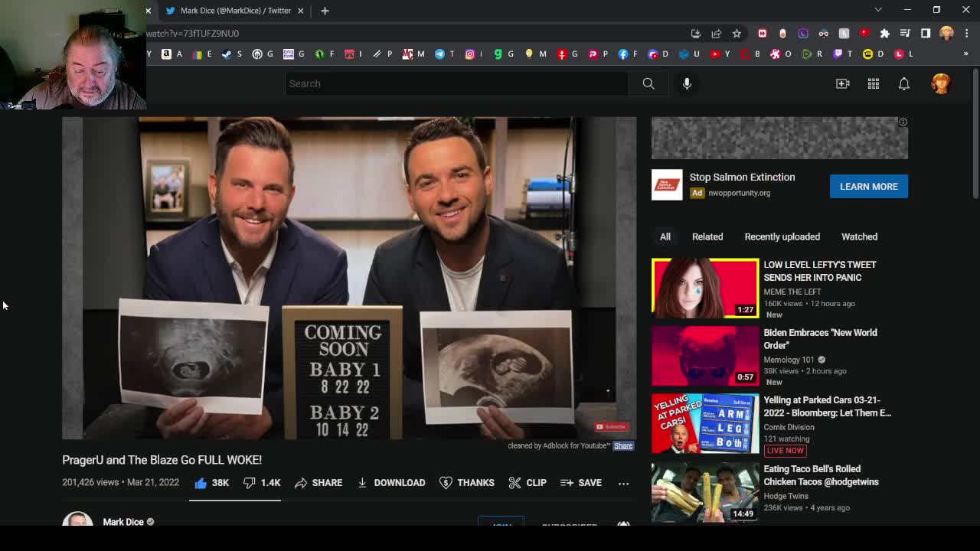Click the DOWNLOAD button
The image size is (980, 551).
click(x=391, y=483)
